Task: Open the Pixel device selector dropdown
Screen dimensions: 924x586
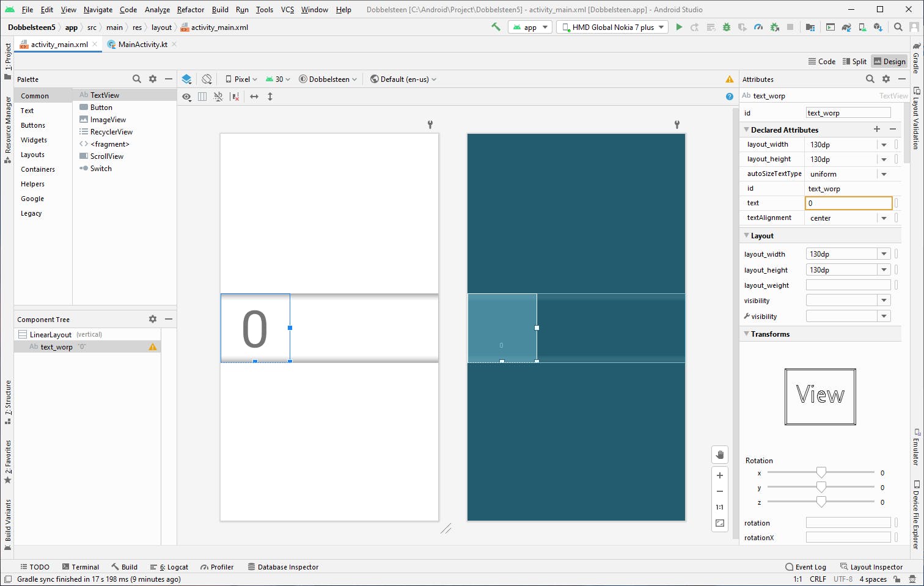Action: [241, 79]
